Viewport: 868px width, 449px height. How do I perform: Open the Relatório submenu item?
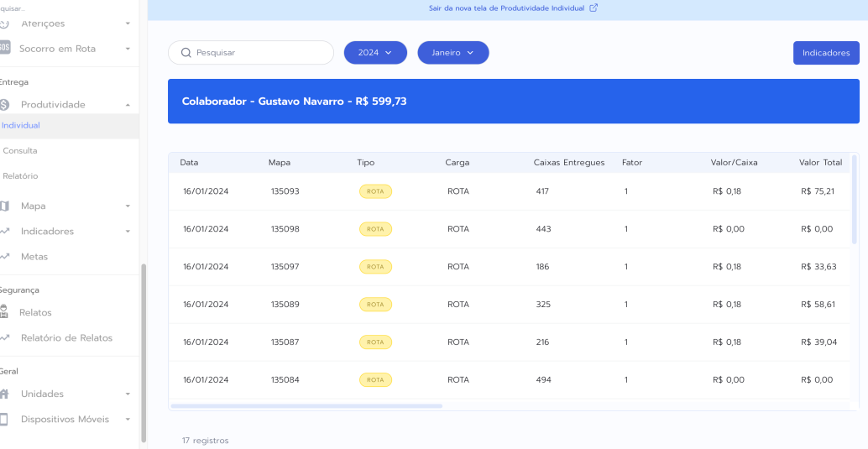20,176
